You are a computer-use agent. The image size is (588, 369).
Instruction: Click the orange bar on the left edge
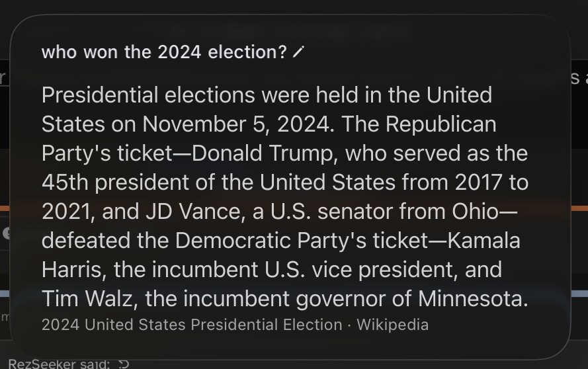pyautogui.click(x=5, y=208)
